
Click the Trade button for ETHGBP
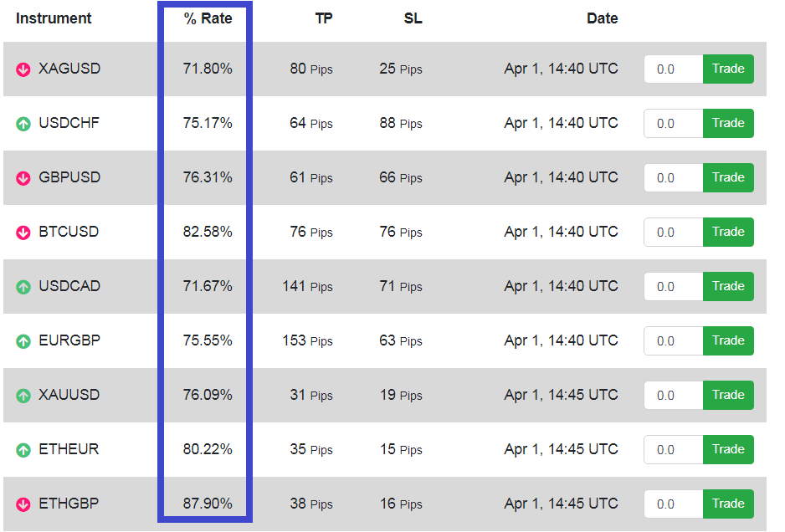[728, 504]
